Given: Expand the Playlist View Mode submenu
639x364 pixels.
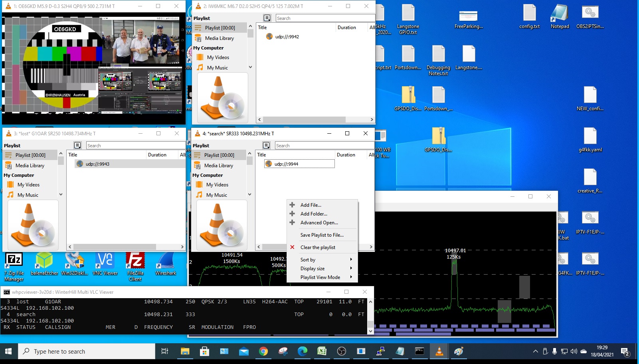Looking at the screenshot, I should (322, 277).
